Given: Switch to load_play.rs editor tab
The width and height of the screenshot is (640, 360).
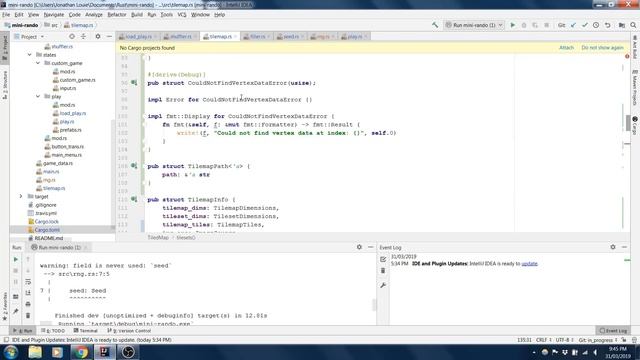Looking at the screenshot, I should (138, 37).
